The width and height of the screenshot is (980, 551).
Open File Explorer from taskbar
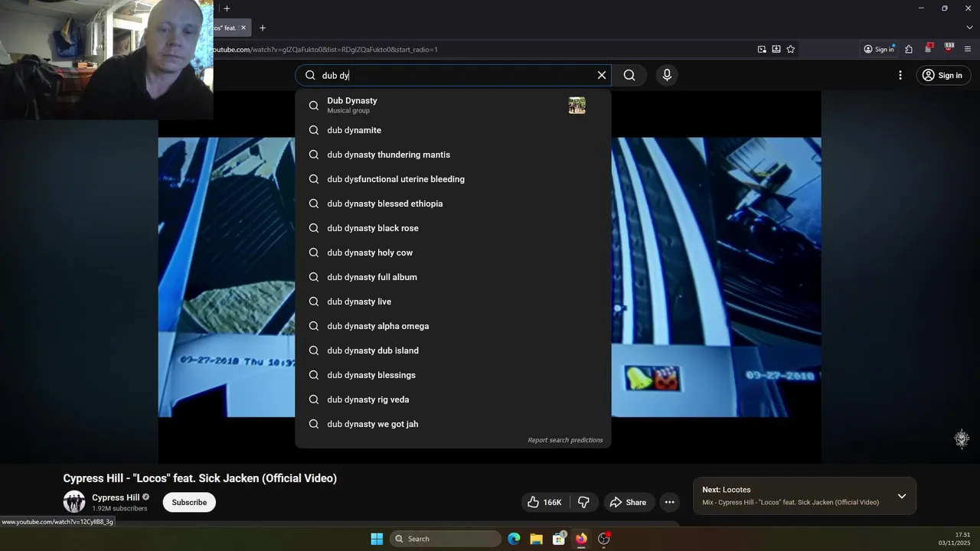[x=536, y=539]
